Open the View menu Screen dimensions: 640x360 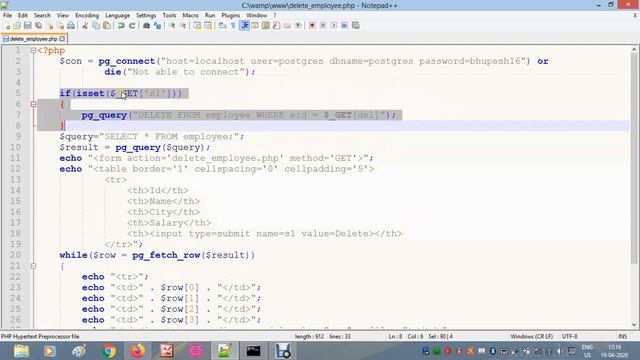(x=63, y=15)
